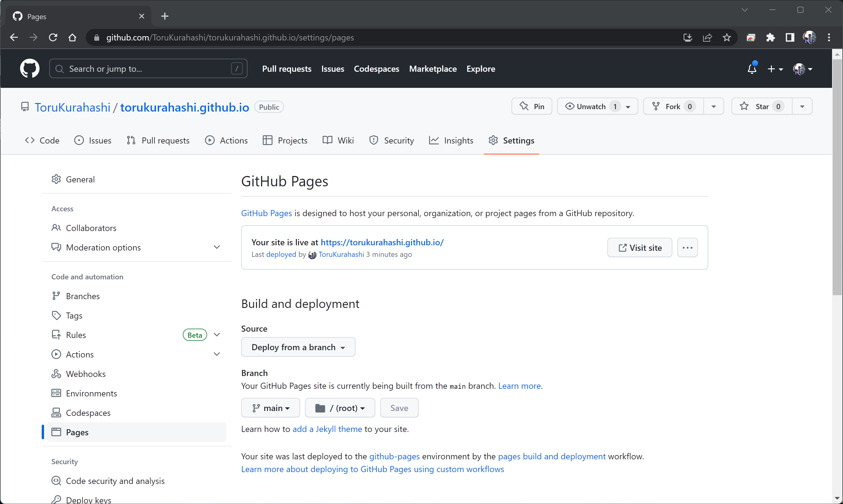843x504 pixels.
Task: Click the Pin repository button
Action: click(531, 106)
